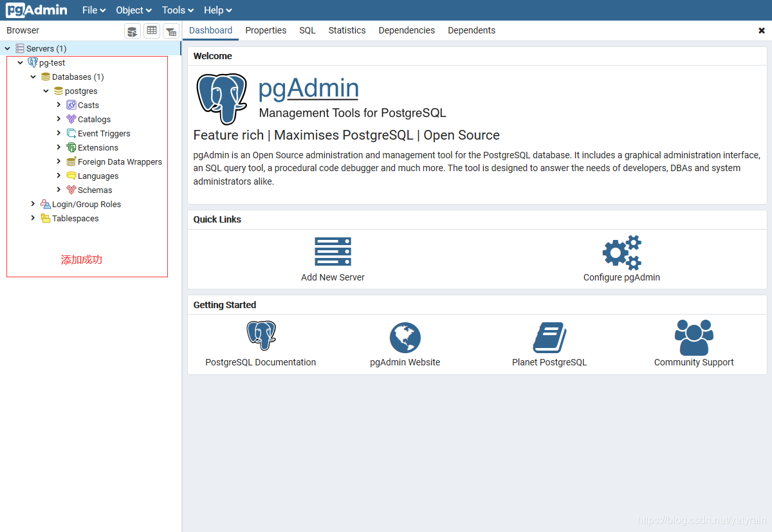Switch to the Dependencies tab

tap(407, 30)
